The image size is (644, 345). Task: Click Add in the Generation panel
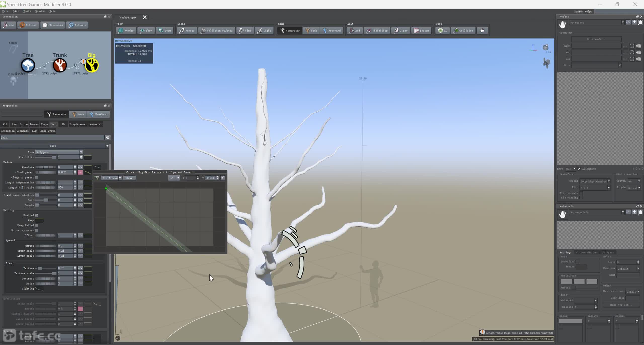(x=8, y=25)
